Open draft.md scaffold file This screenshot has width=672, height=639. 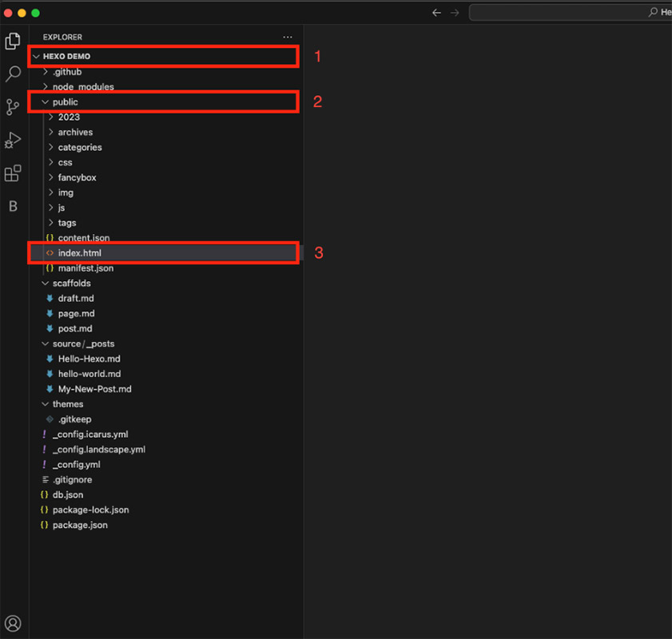pos(166,298)
